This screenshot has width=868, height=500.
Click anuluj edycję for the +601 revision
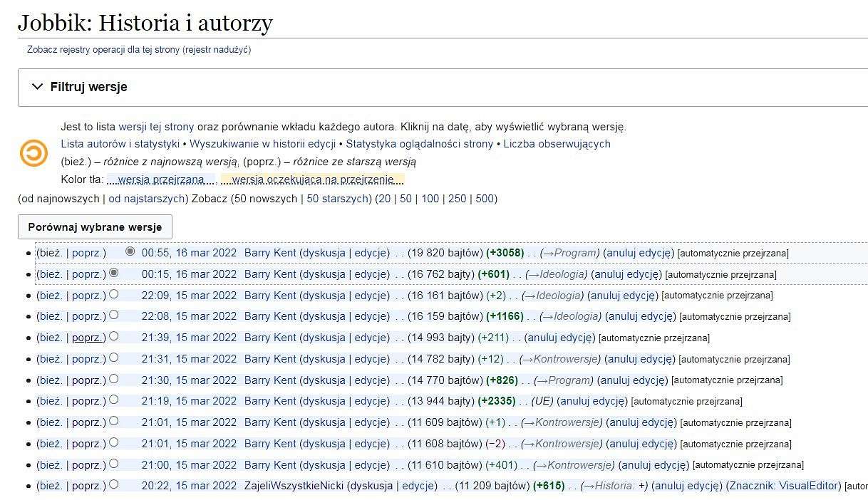coord(626,274)
